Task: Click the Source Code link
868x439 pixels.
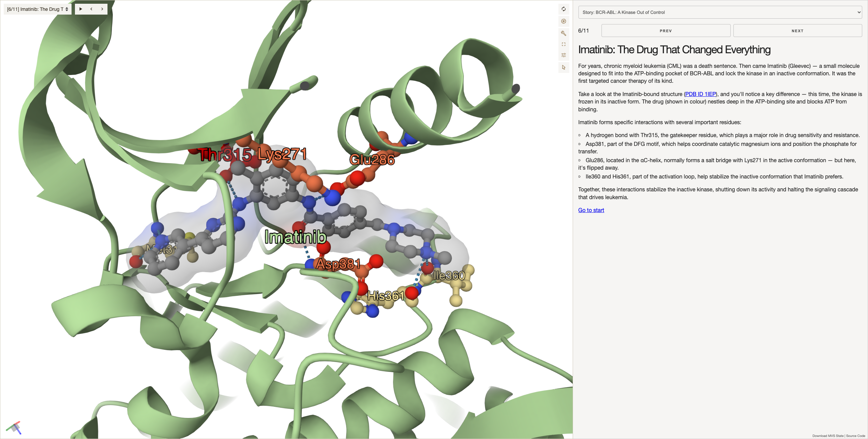Action: pos(855,436)
